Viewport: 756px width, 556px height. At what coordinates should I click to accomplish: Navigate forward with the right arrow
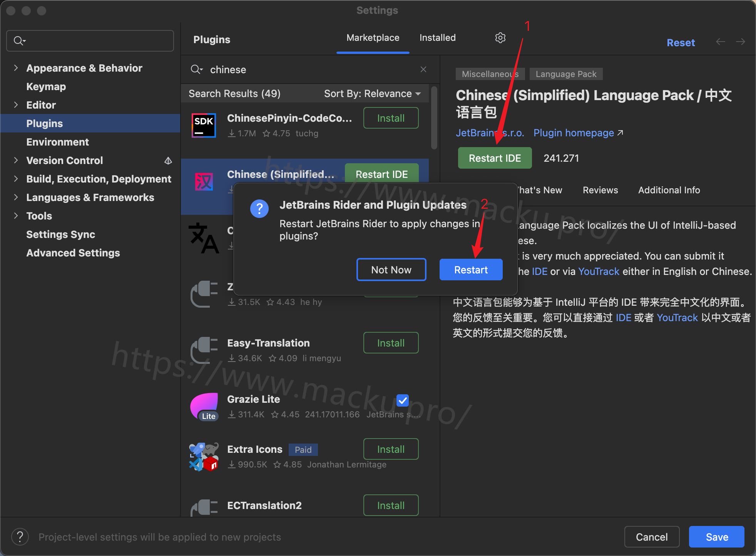[x=741, y=42]
